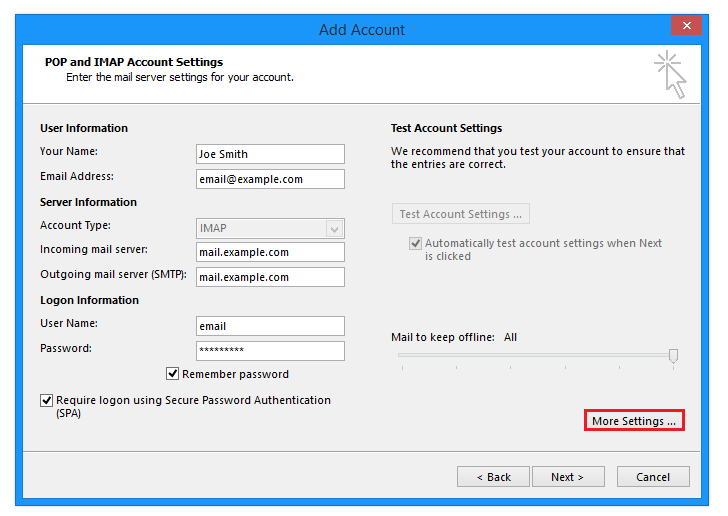
Task: Cancel the account setup
Action: tap(653, 477)
